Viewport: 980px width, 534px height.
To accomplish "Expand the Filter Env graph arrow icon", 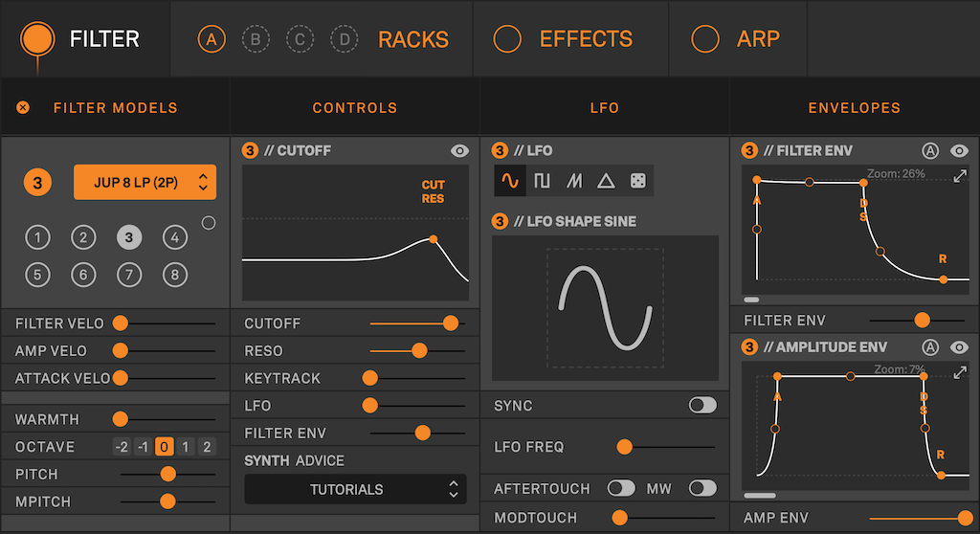I will click(960, 176).
